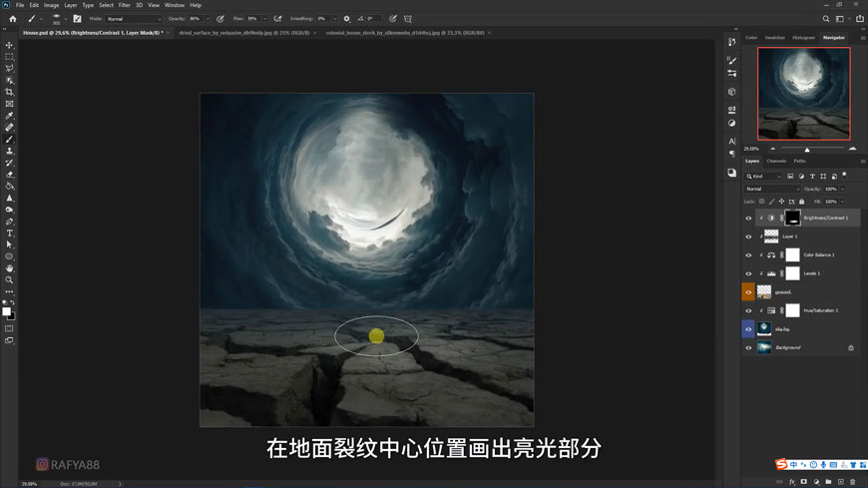Hide the Levels 1 layer
Screen dimensions: 868x488
click(x=748, y=273)
